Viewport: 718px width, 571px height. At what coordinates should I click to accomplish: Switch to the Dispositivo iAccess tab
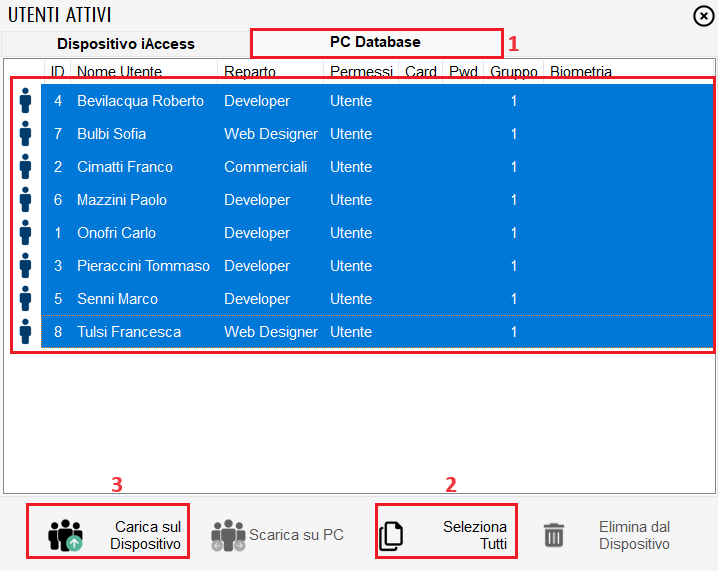[x=126, y=44]
